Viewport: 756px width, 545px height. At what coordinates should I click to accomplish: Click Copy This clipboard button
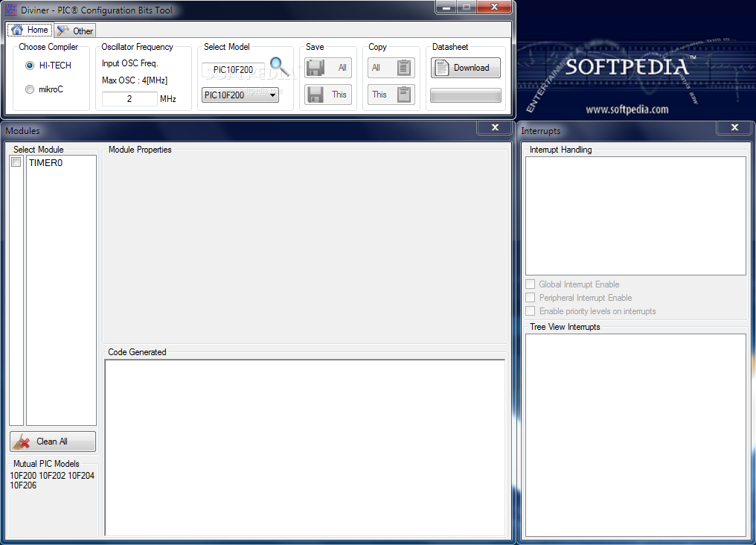391,95
